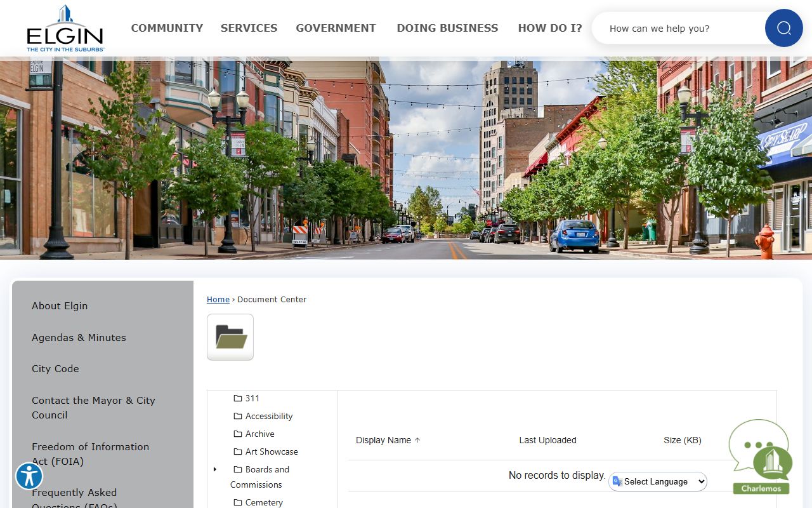
Task: Select the Archive folder in tree
Action: tap(260, 434)
